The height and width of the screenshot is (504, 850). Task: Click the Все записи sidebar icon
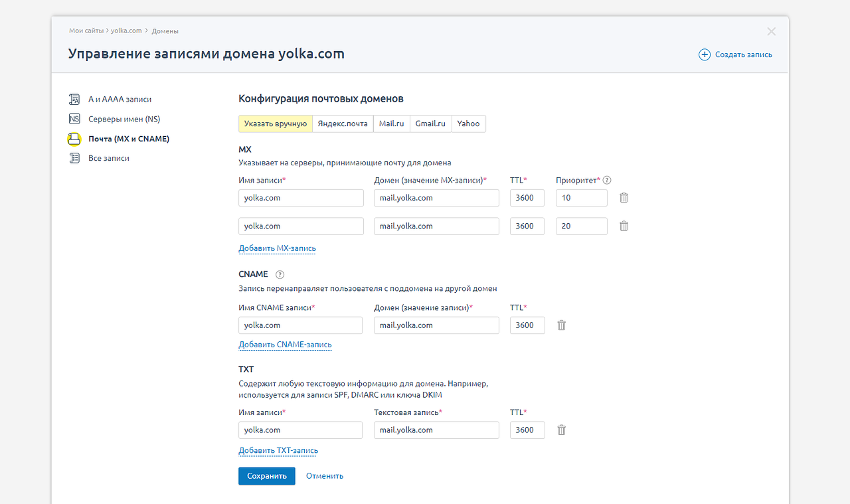click(74, 159)
